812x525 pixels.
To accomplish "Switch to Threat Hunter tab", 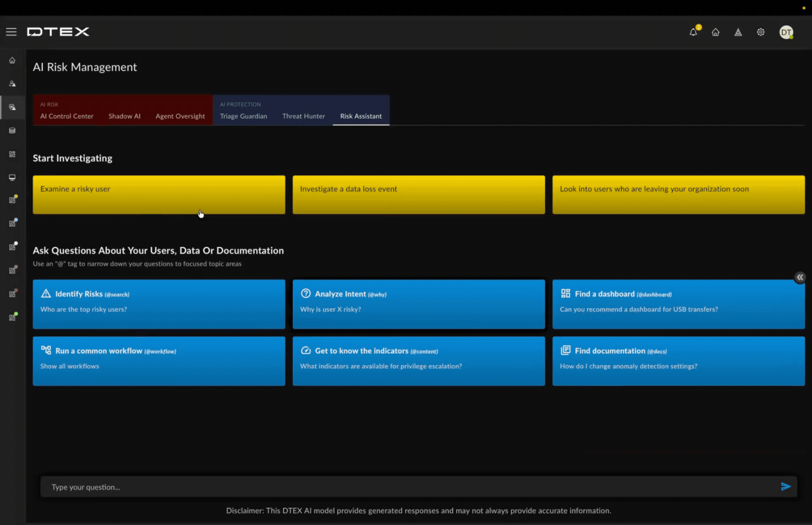I will click(x=304, y=116).
